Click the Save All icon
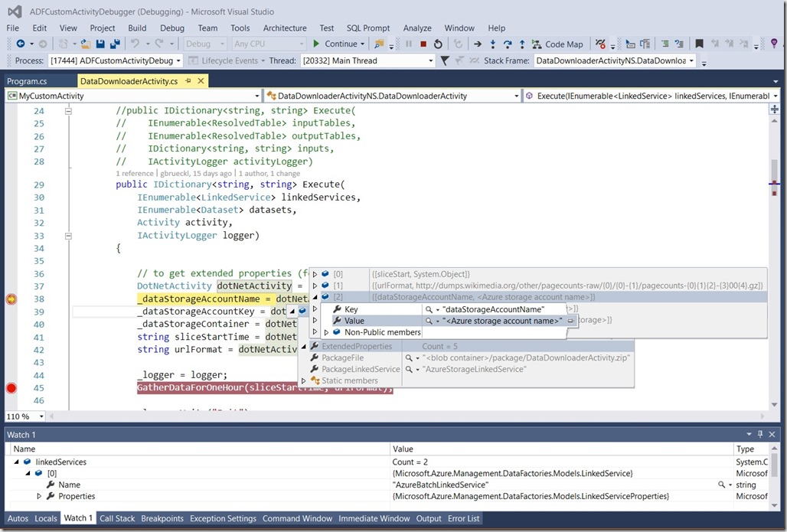 (x=115, y=44)
